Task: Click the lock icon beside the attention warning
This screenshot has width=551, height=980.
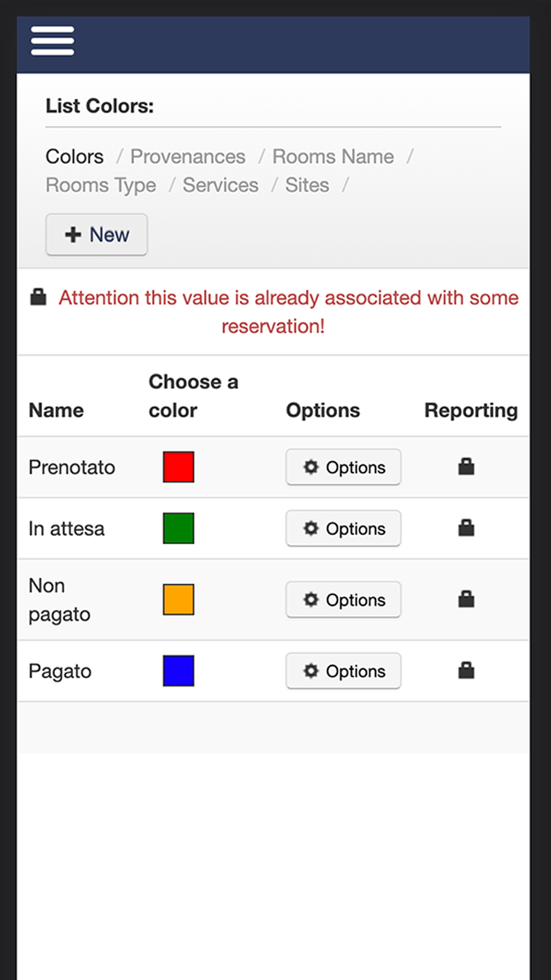Action: click(x=38, y=297)
